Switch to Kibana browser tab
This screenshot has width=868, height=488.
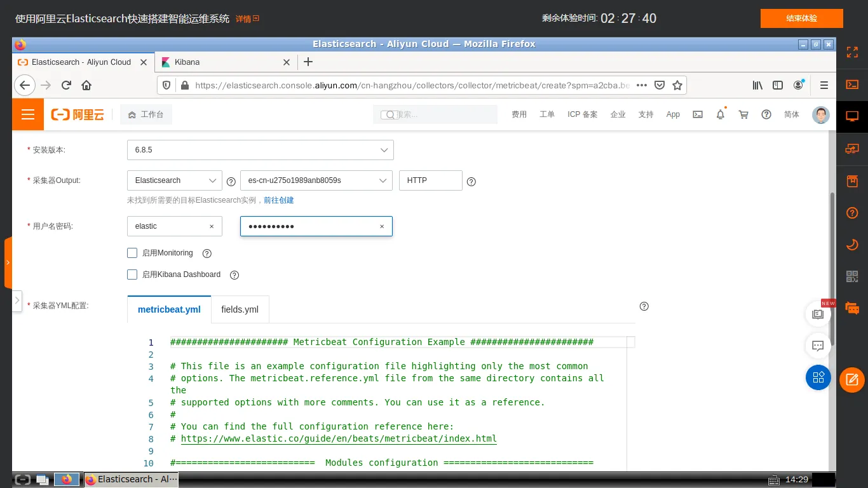point(224,62)
